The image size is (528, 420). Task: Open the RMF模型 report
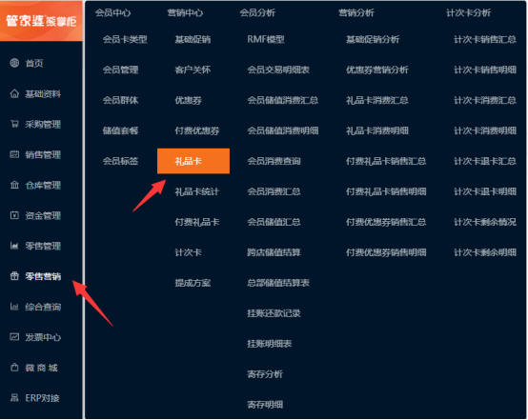click(x=266, y=40)
